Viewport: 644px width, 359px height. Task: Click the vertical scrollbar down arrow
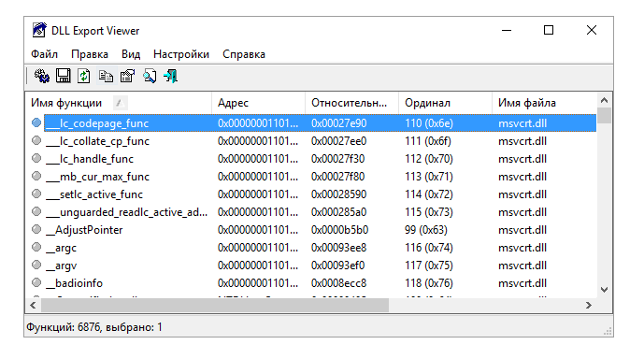(604, 290)
